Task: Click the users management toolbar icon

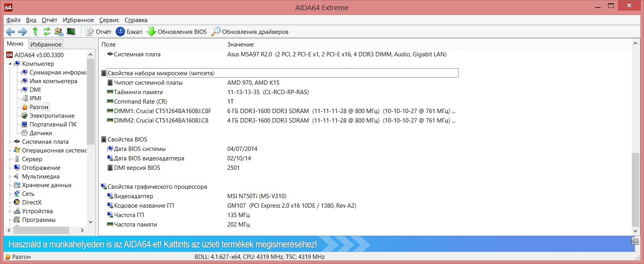Action: (59, 32)
